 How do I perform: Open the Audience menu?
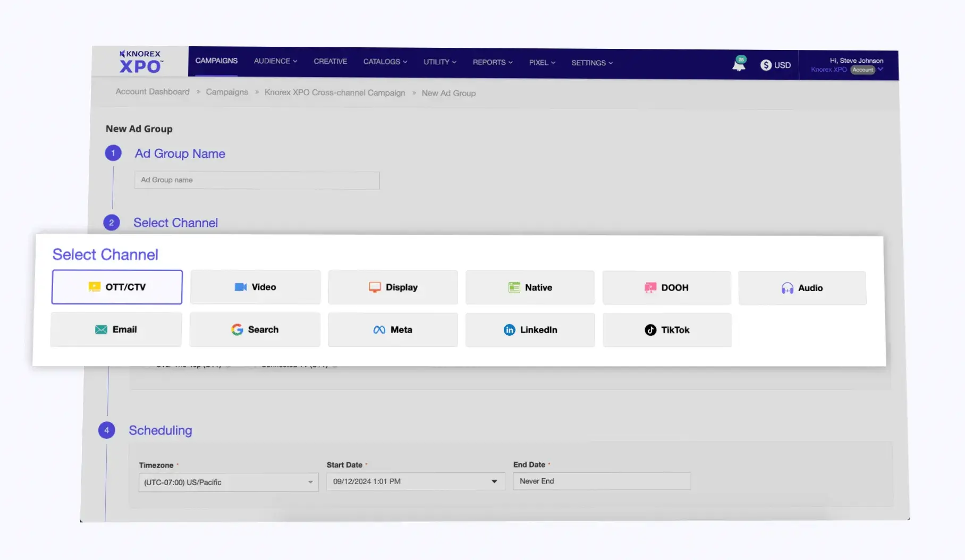pyautogui.click(x=275, y=61)
